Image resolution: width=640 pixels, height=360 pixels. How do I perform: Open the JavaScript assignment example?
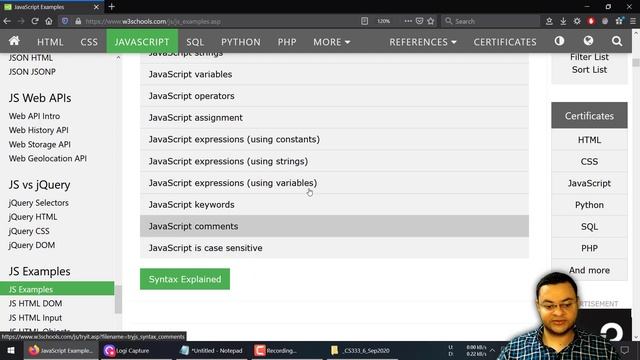334,118
